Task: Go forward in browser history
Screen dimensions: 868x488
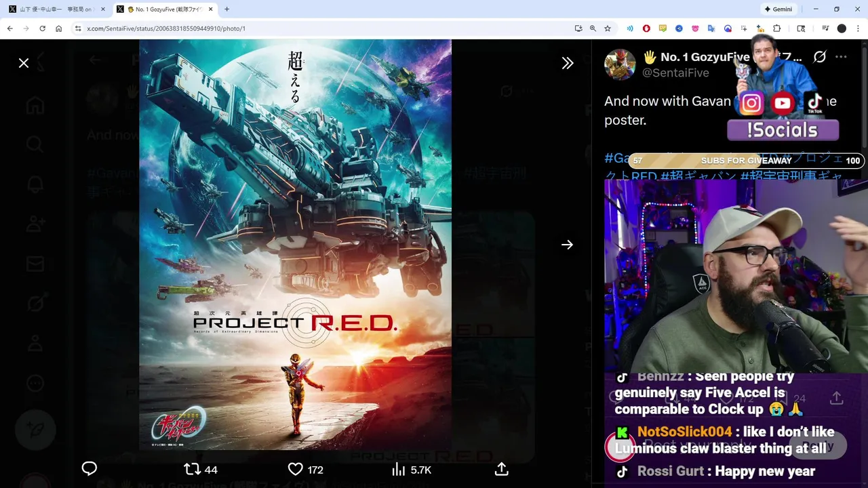Action: [x=26, y=28]
